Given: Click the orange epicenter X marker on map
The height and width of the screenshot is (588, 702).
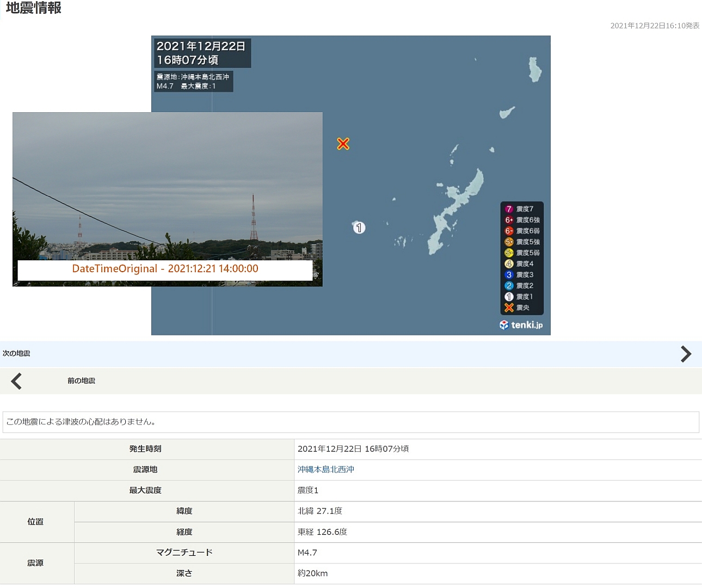Looking at the screenshot, I should [x=343, y=144].
